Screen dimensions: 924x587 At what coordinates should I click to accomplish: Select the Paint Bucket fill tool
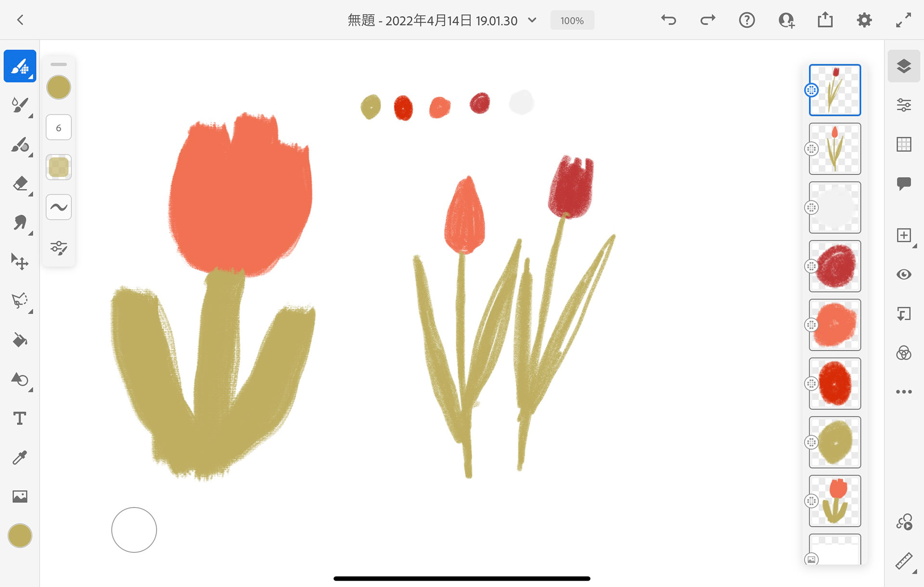pos(20,340)
